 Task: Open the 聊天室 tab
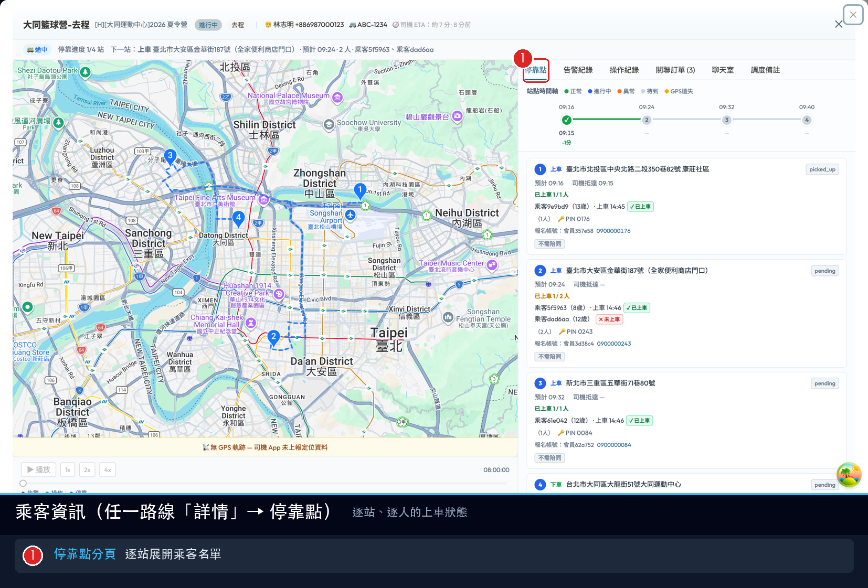[723, 70]
